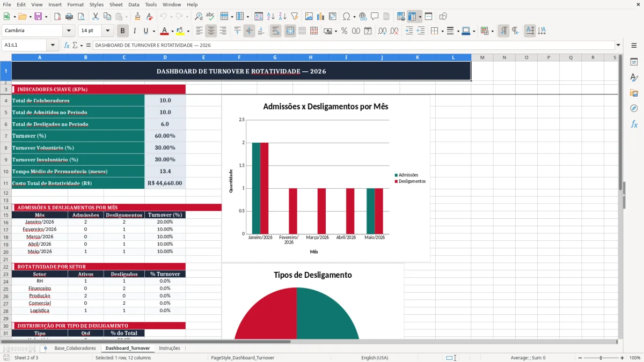644x362 pixels.
Task: Click cell showing R$ 44,660.00
Action: pos(165,183)
